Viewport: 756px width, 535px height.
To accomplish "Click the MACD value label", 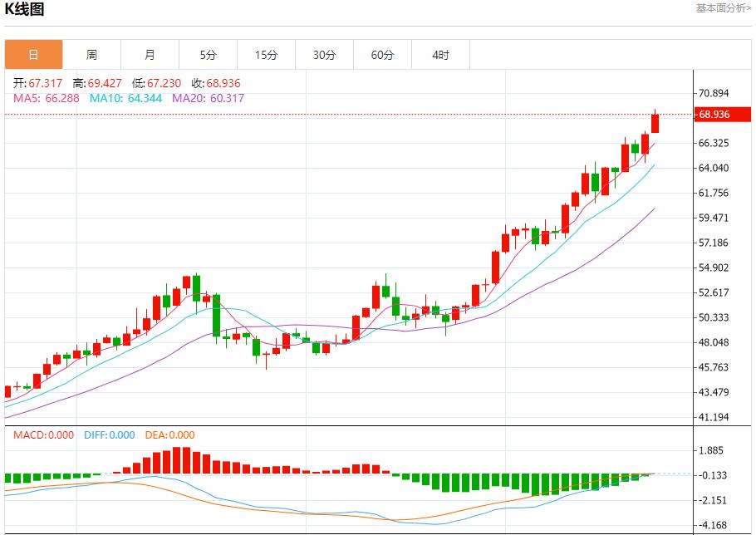I will [x=42, y=434].
